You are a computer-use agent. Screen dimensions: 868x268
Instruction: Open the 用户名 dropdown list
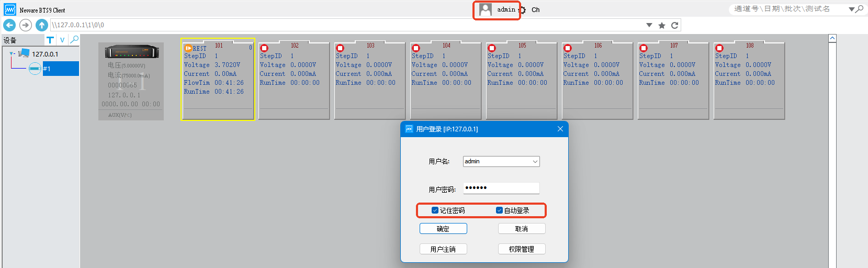click(535, 162)
